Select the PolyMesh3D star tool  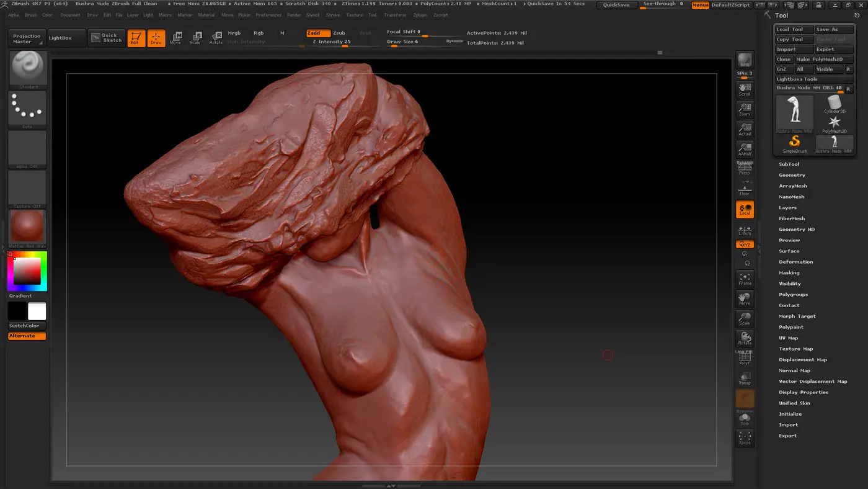coord(835,124)
